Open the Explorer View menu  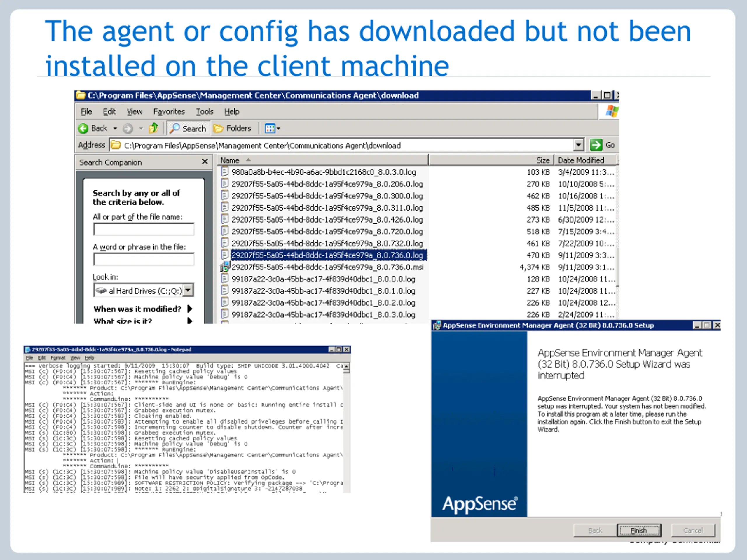pyautogui.click(x=135, y=111)
